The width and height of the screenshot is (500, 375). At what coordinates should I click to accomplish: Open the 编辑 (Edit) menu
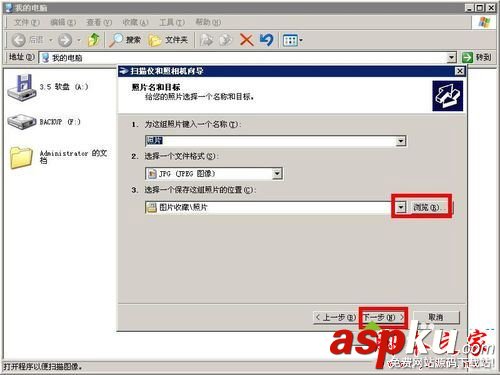pos(63,22)
